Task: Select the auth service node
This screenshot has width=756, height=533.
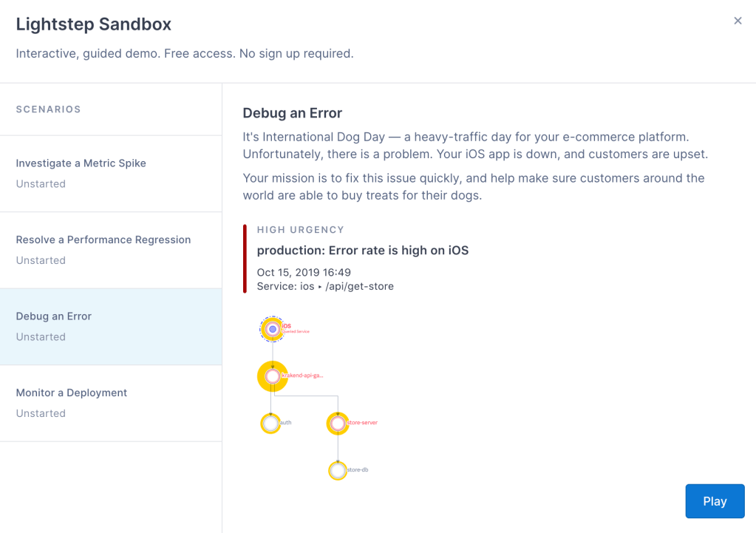Action: (270, 424)
